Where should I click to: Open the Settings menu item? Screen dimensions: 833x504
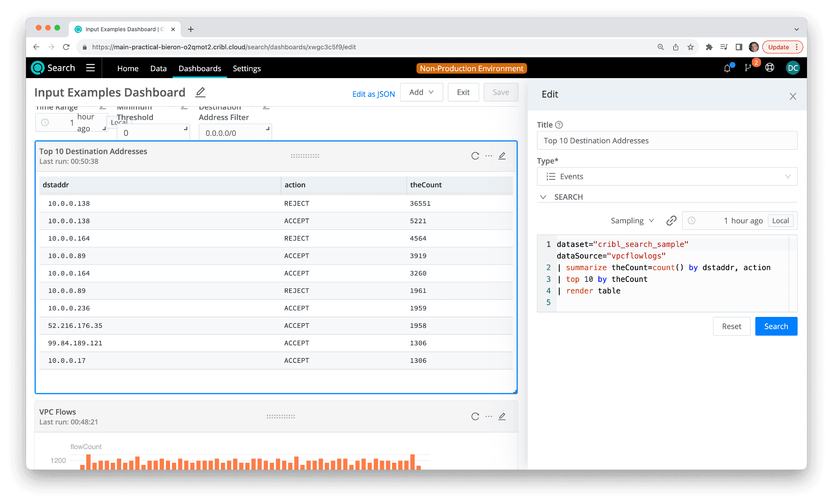coord(246,68)
